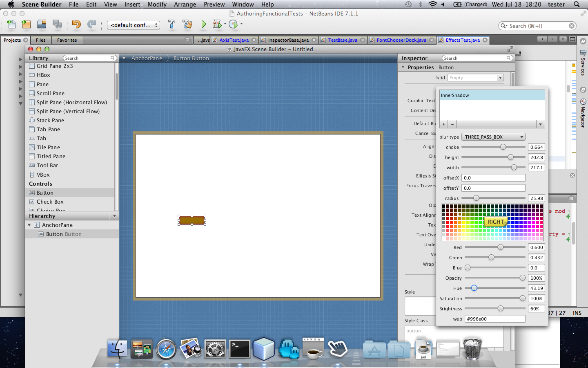Click the Redo arrow icon
This screenshot has width=588, height=368.
tap(92, 25)
